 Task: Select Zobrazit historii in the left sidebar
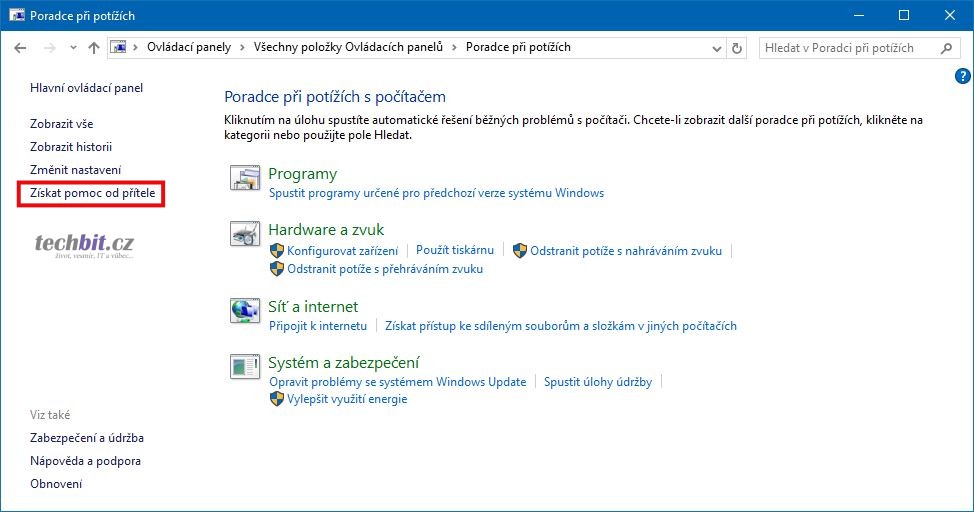point(71,147)
